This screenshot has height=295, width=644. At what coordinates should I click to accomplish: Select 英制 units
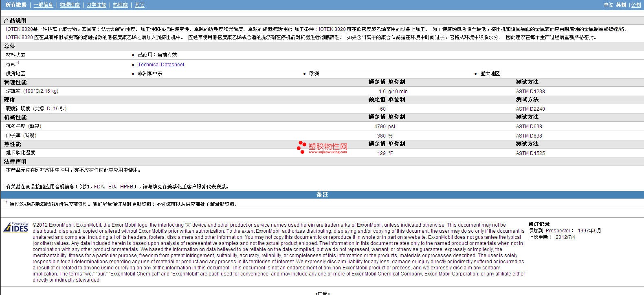621,5
